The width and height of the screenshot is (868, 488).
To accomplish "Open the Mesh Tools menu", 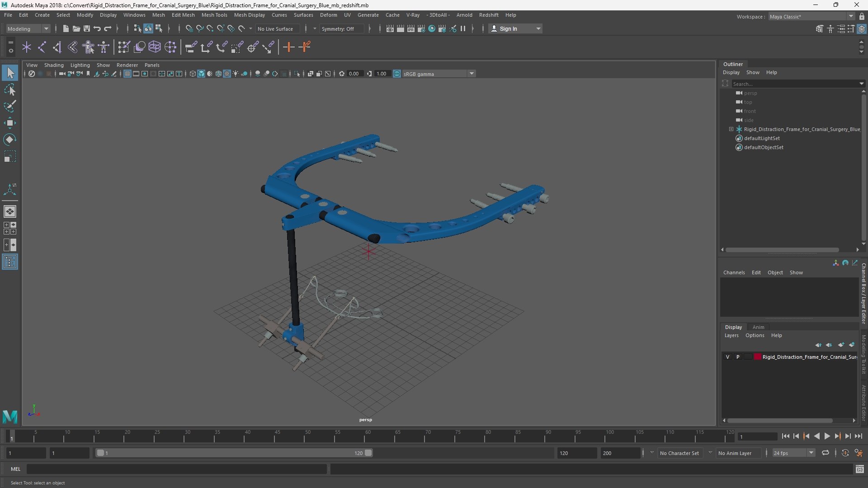I will [214, 15].
